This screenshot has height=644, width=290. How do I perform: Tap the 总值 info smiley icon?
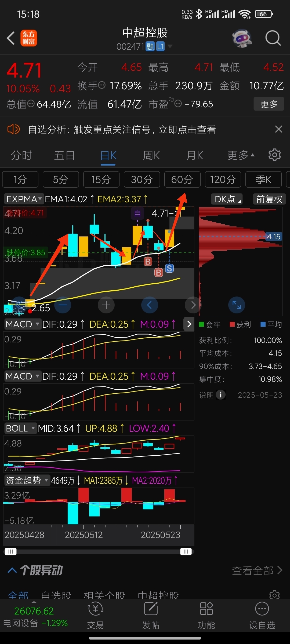(31, 103)
